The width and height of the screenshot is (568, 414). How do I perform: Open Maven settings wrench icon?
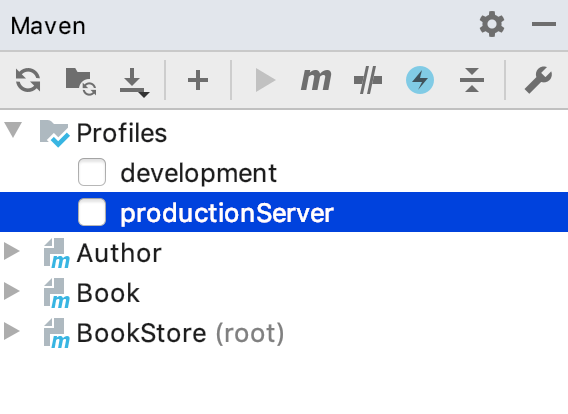coord(538,80)
